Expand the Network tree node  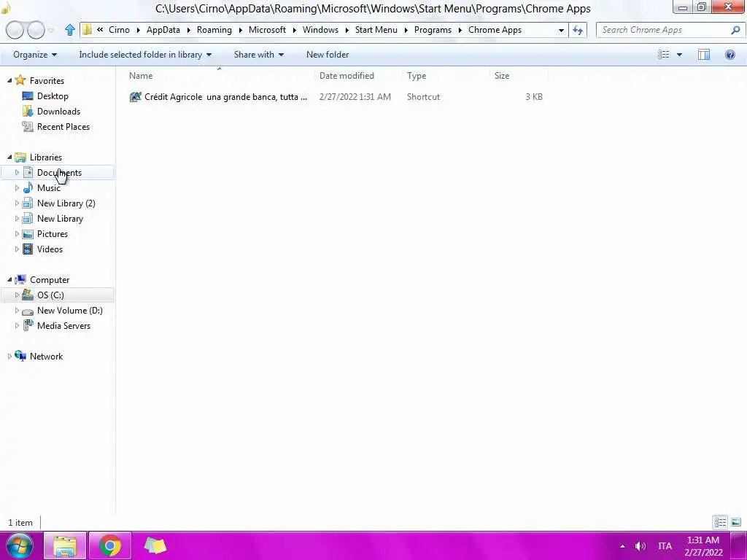[x=9, y=356]
